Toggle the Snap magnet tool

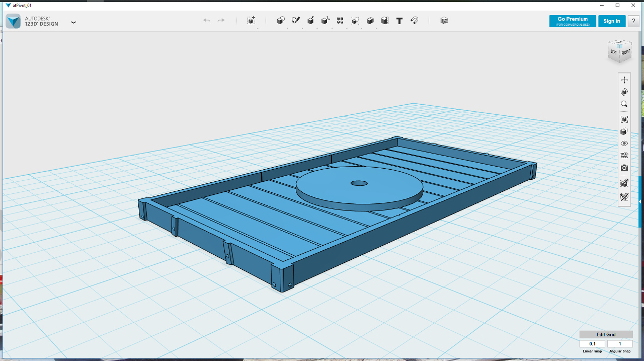[x=414, y=21]
